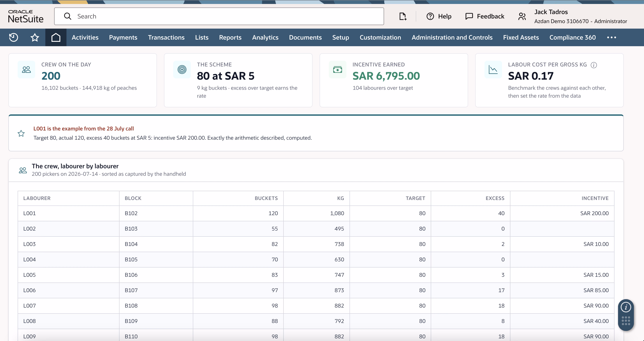Open the Setup menu
Screen dimensions: 644x341
coord(340,37)
